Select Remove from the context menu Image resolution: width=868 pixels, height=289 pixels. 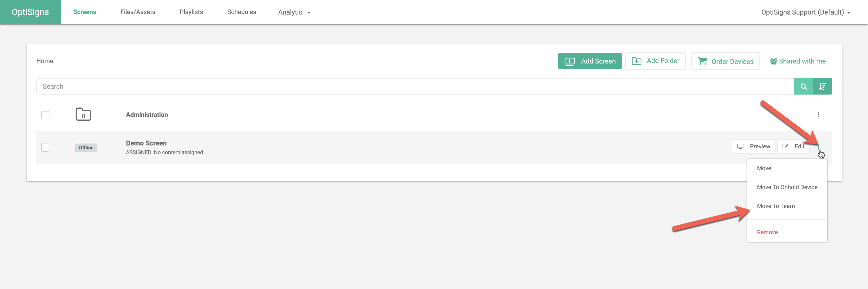[767, 232]
